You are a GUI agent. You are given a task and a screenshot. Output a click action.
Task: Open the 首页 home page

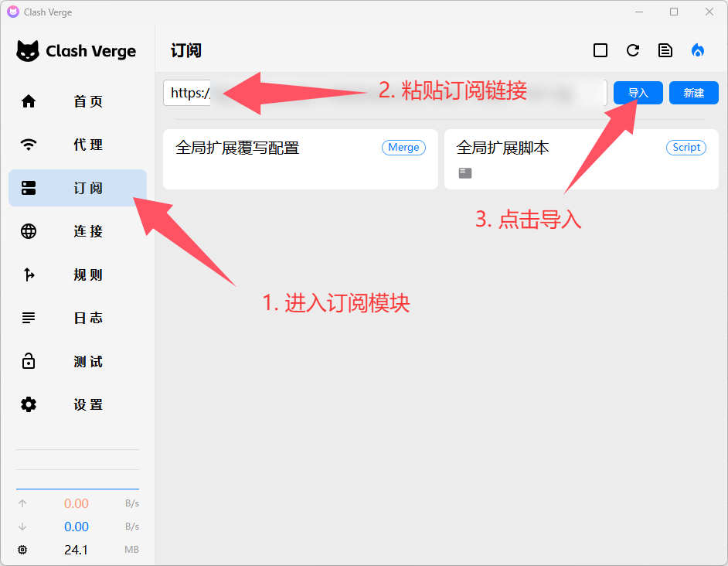77,101
